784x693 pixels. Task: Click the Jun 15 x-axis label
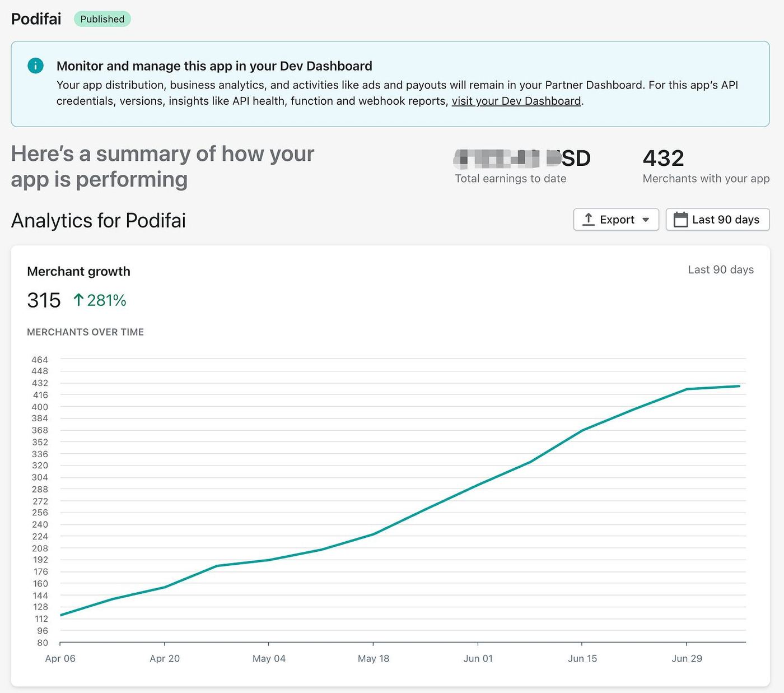582,658
